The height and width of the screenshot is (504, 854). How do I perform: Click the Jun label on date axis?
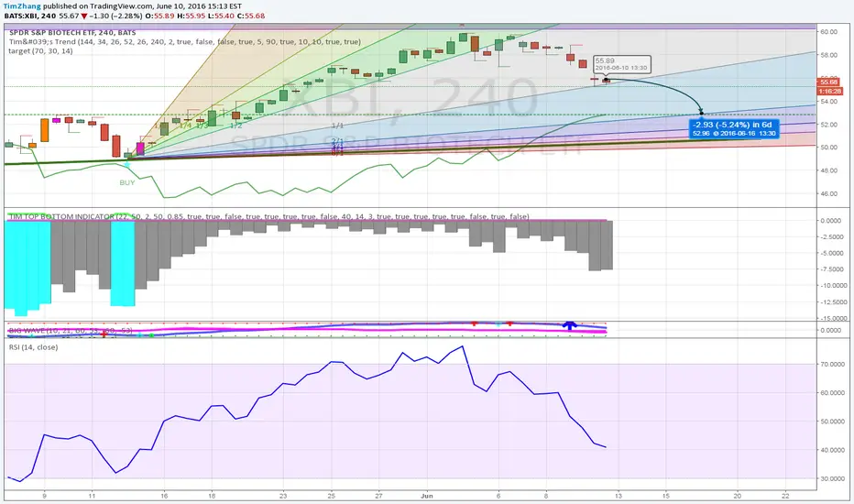(x=427, y=496)
